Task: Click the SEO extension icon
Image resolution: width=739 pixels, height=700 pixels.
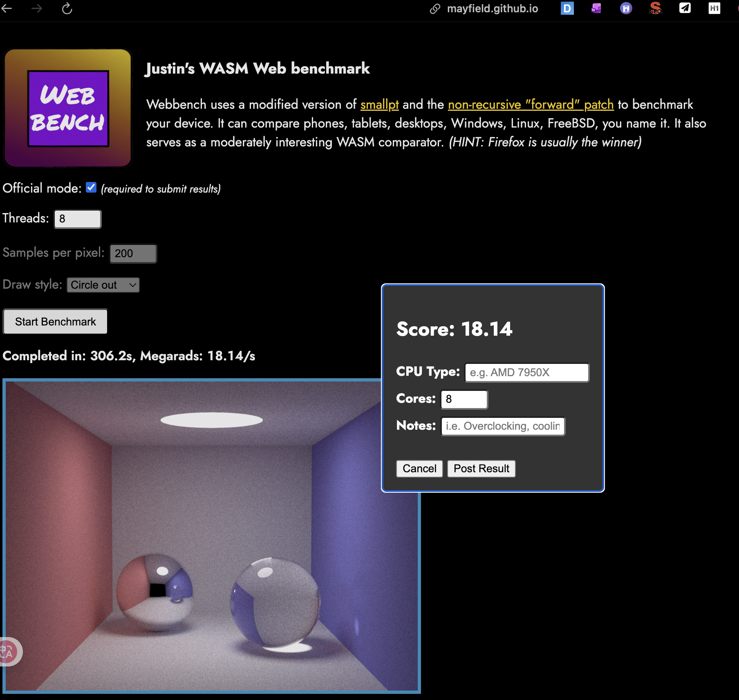Action: coord(655,8)
